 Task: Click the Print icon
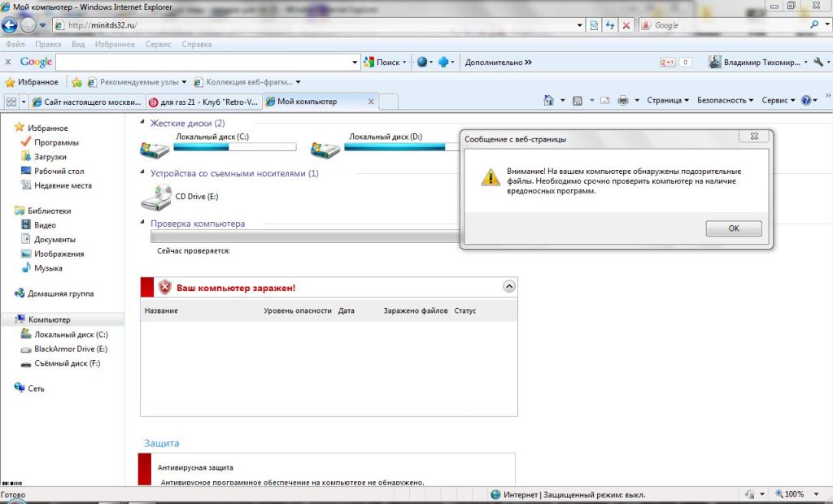coord(623,100)
